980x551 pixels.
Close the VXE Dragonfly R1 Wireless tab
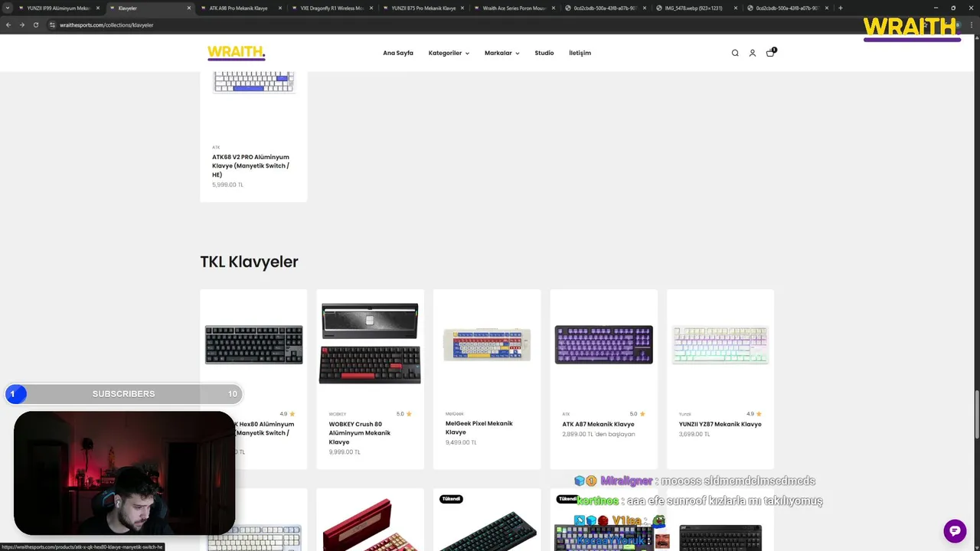371,8
